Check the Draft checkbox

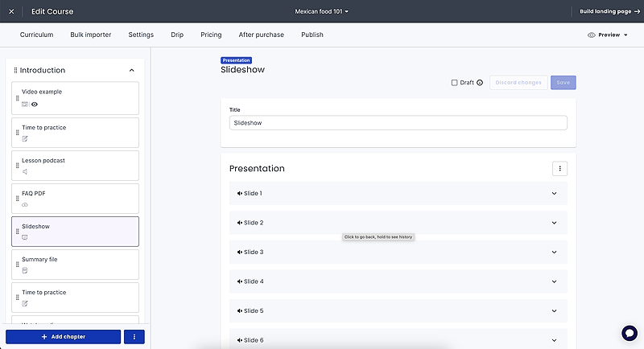pyautogui.click(x=454, y=83)
